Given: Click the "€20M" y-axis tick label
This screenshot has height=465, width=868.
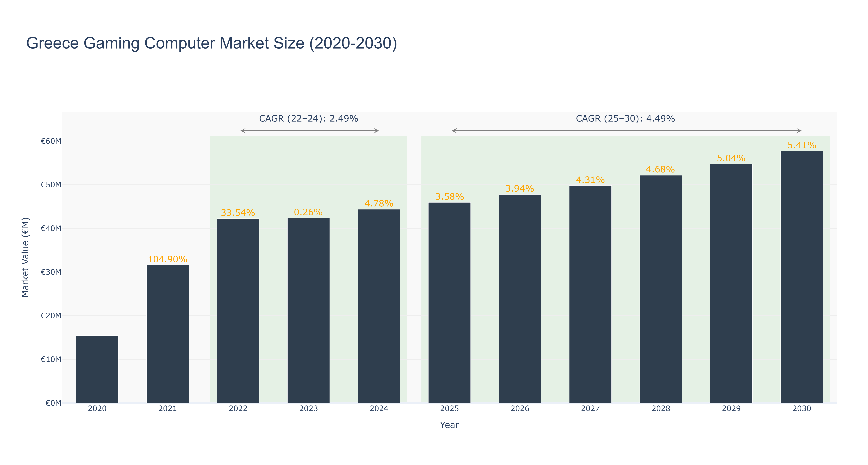Looking at the screenshot, I should coord(51,316).
